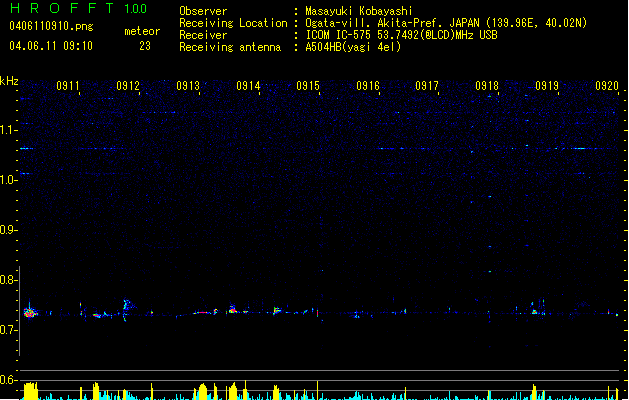Click the A504HB(yagi 4el) antenna value
The width and height of the screenshot is (629, 400).
pos(353,47)
